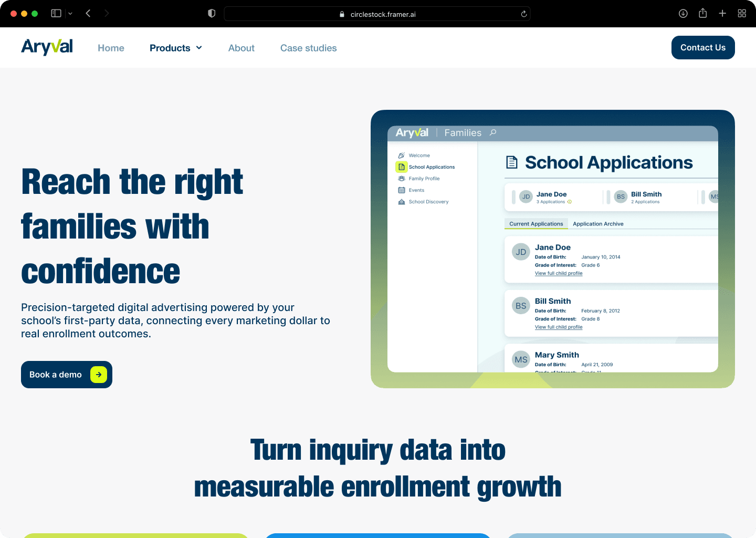The width and height of the screenshot is (756, 538).
Task: Click the Book a demo button
Action: pos(67,375)
